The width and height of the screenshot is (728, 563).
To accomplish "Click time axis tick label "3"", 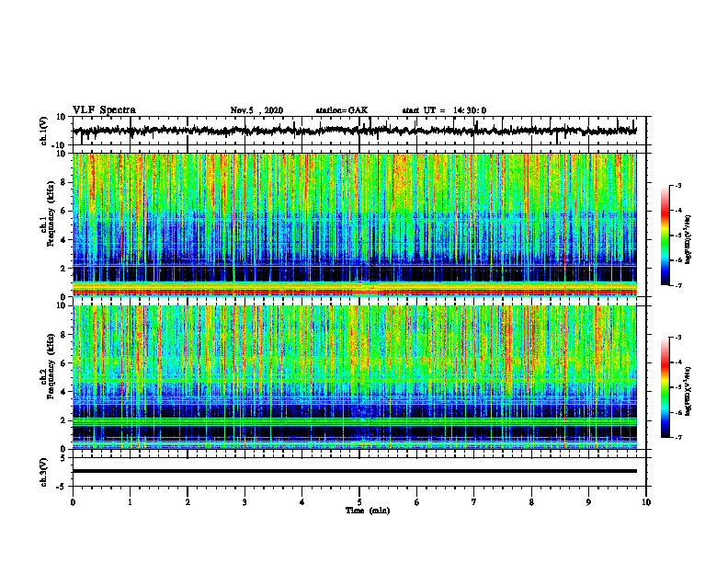I will [x=245, y=502].
